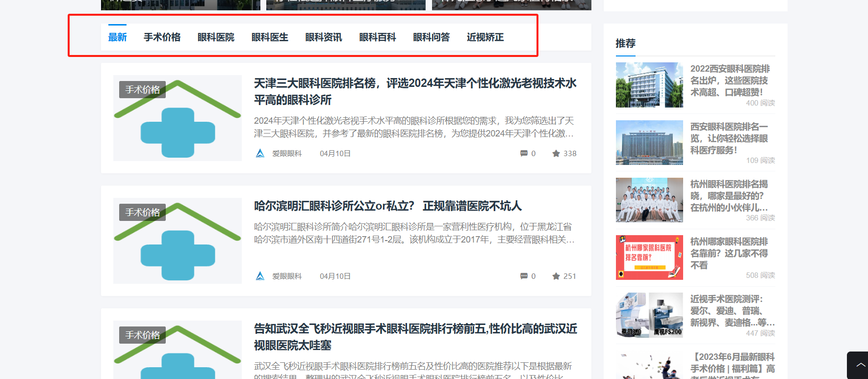Image resolution: width=868 pixels, height=379 pixels.
Task: Click the medical staff group photo thumbnail
Action: coord(649,200)
